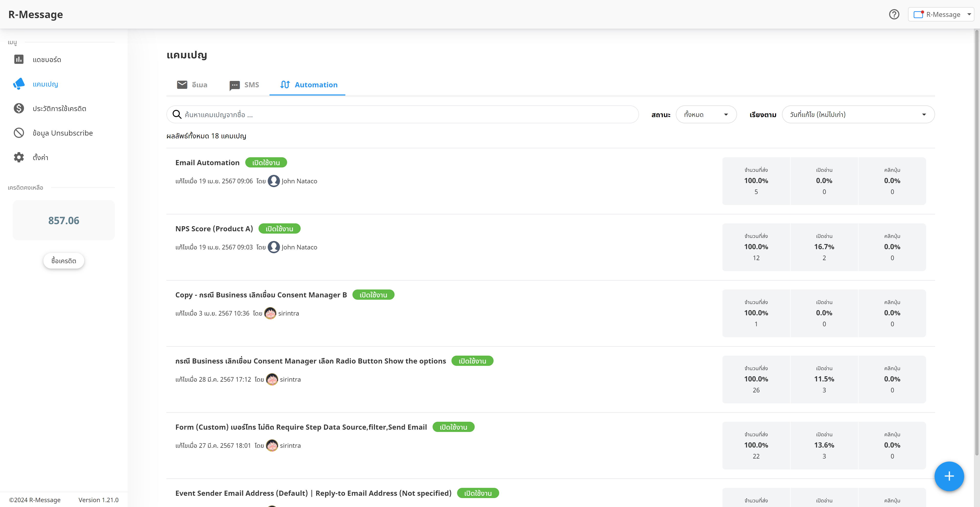Open the sort-by dropdown
980x507 pixels.
point(858,115)
